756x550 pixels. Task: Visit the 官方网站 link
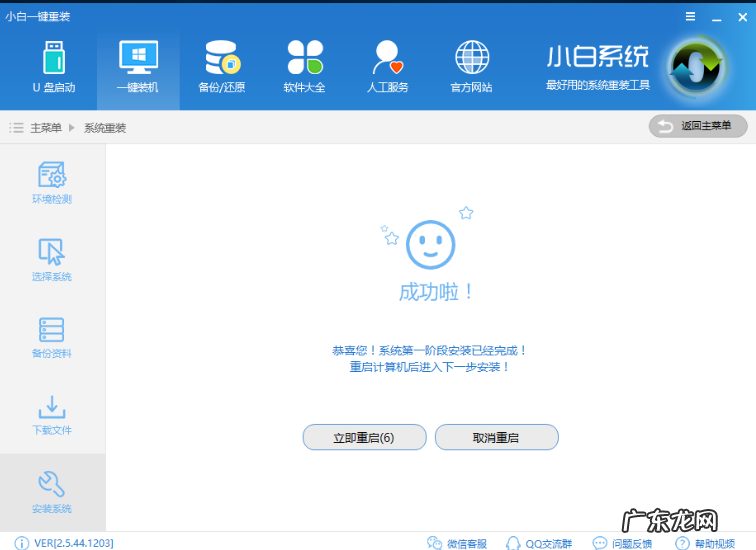point(471,67)
